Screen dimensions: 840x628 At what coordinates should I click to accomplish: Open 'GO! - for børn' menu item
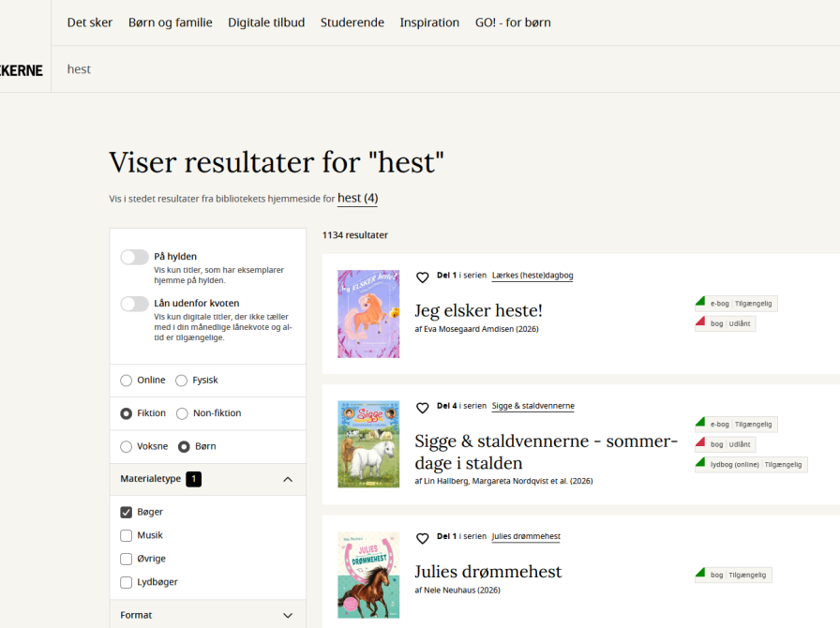(x=513, y=22)
